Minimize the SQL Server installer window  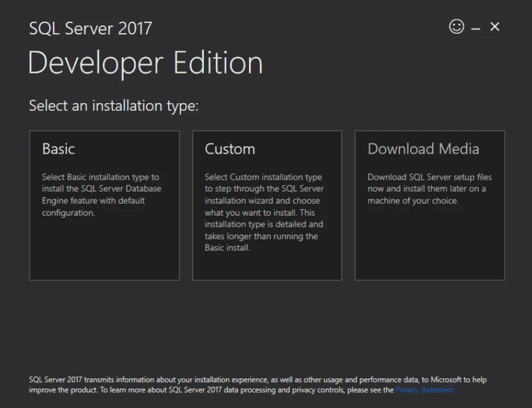476,28
